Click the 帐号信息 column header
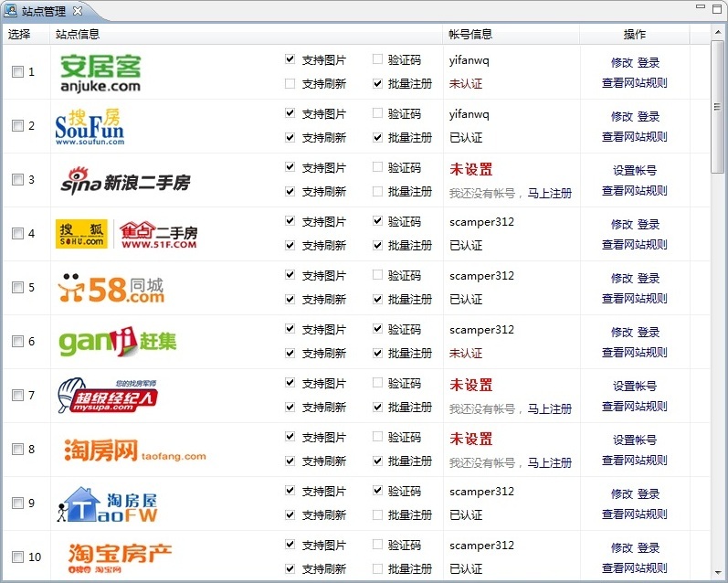The width and height of the screenshot is (728, 583). pos(470,34)
